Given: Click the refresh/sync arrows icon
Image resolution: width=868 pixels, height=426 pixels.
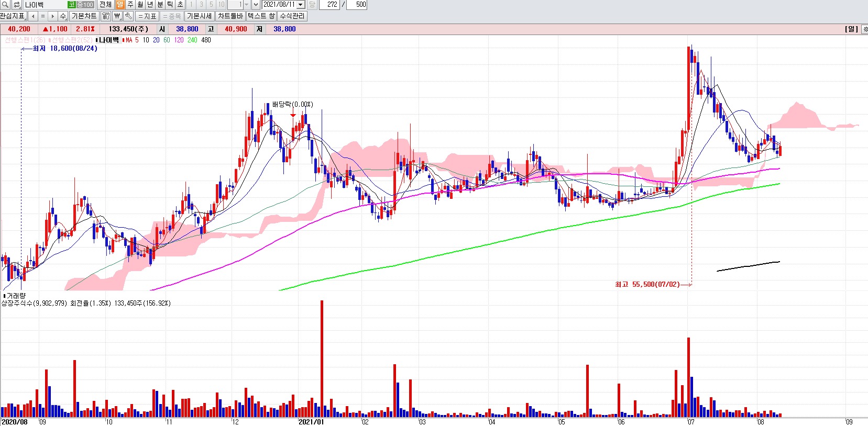Looking at the screenshot, I should (x=16, y=4).
